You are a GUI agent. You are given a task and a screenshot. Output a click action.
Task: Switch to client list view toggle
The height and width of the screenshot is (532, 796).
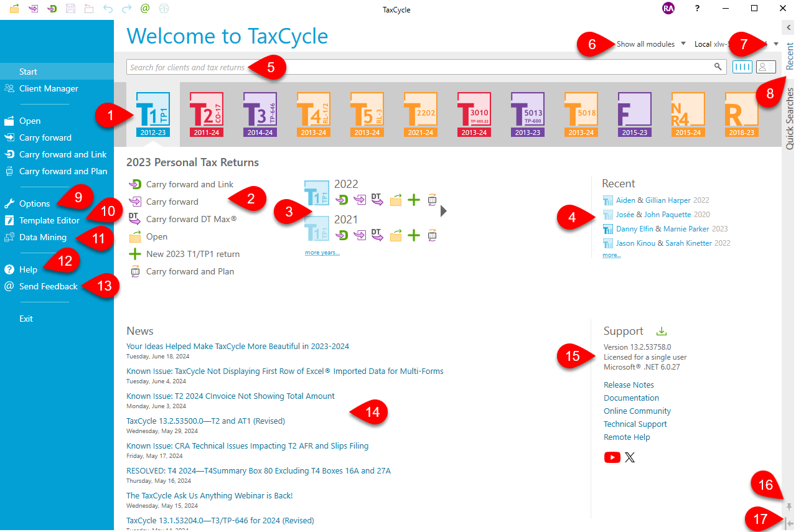766,67
